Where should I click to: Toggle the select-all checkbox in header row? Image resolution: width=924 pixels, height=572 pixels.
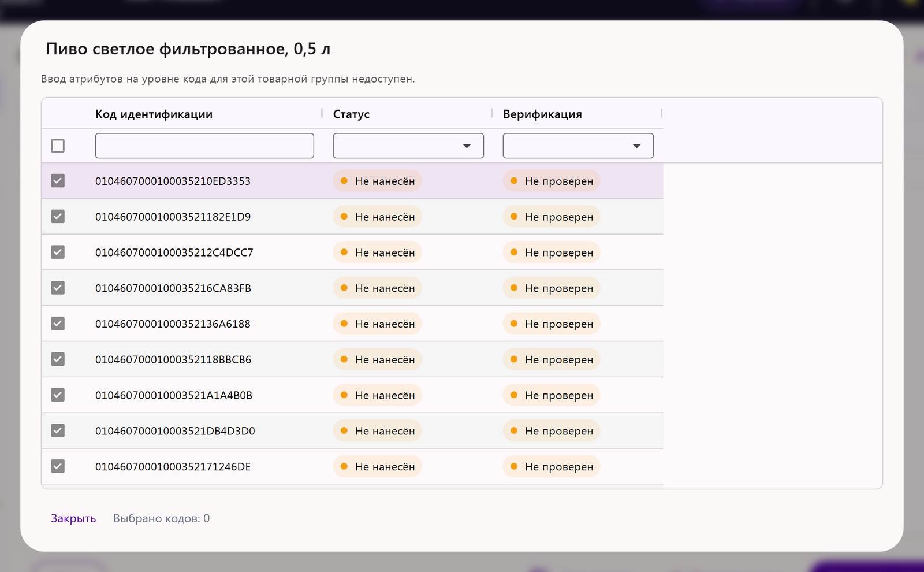pos(58,146)
